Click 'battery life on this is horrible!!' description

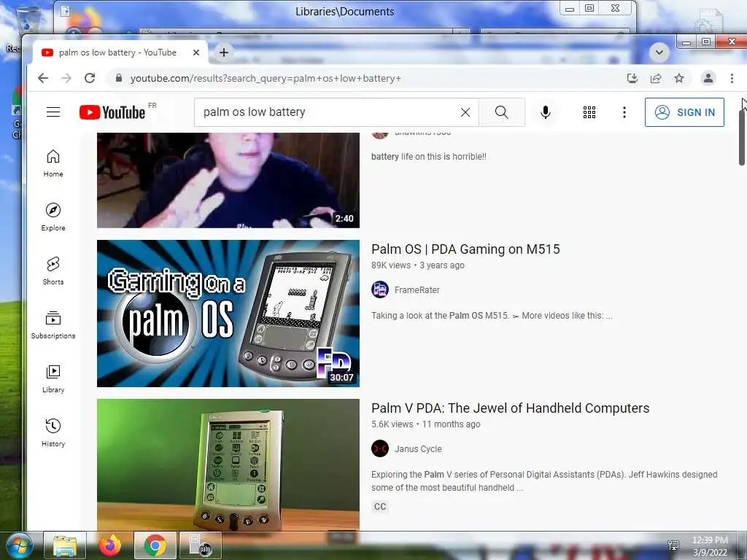click(x=429, y=157)
